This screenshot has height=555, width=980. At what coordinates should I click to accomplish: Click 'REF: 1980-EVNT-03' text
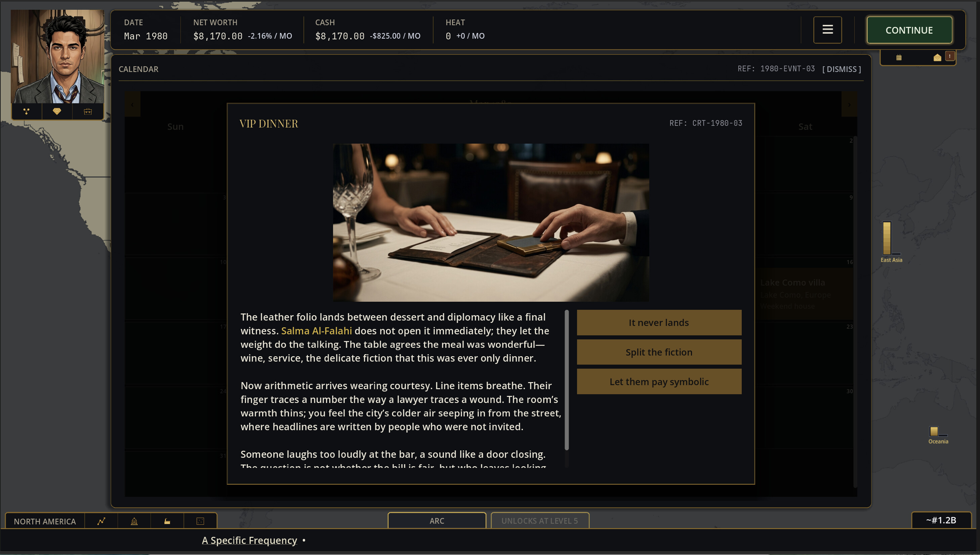click(x=776, y=69)
